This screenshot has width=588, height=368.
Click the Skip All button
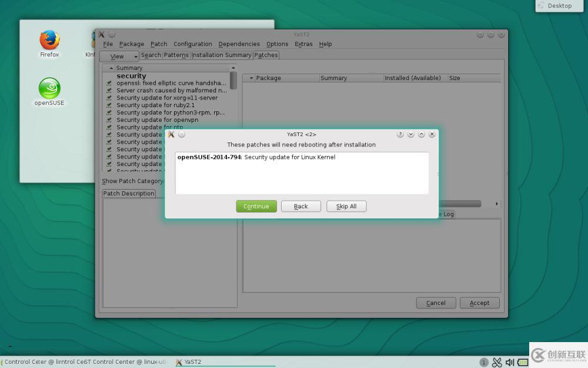346,206
